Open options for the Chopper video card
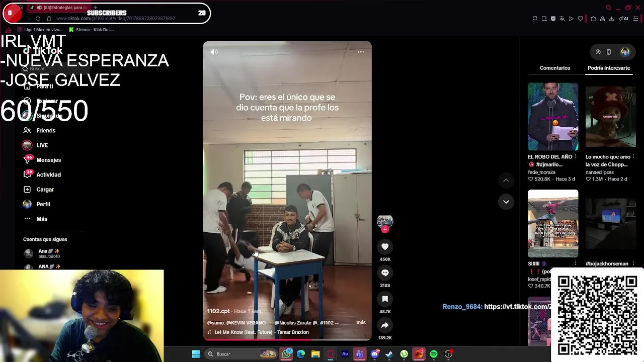The width and height of the screenshot is (644, 362). tap(633, 156)
